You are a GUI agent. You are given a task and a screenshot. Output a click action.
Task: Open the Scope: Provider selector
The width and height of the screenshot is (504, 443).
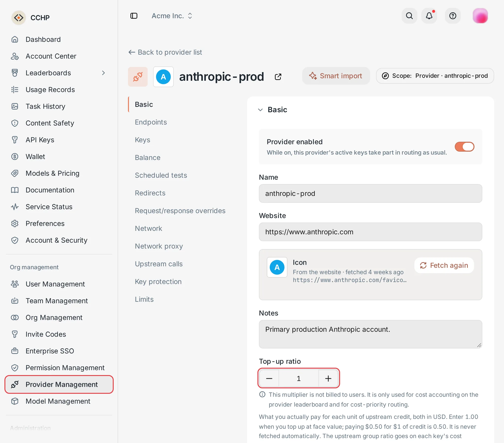(x=435, y=76)
